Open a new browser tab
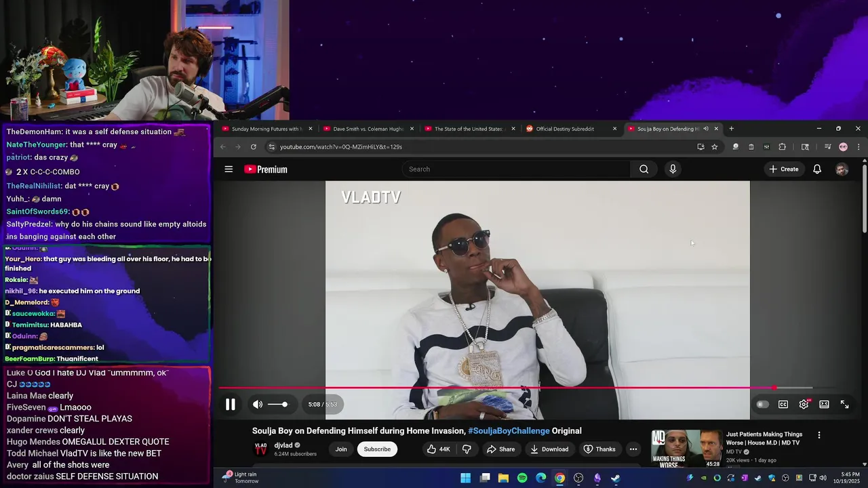Viewport: 868px width, 488px height. pos(731,129)
